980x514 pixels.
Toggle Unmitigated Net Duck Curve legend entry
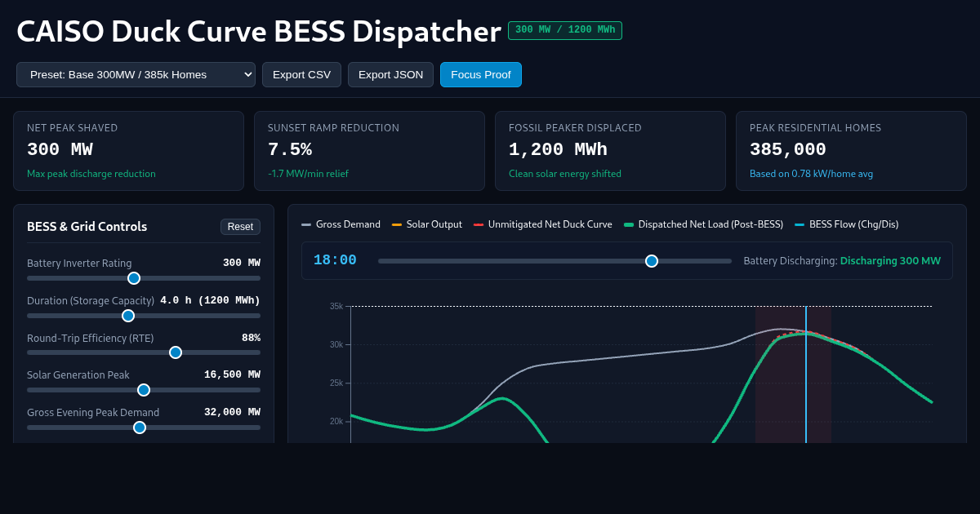click(x=543, y=224)
